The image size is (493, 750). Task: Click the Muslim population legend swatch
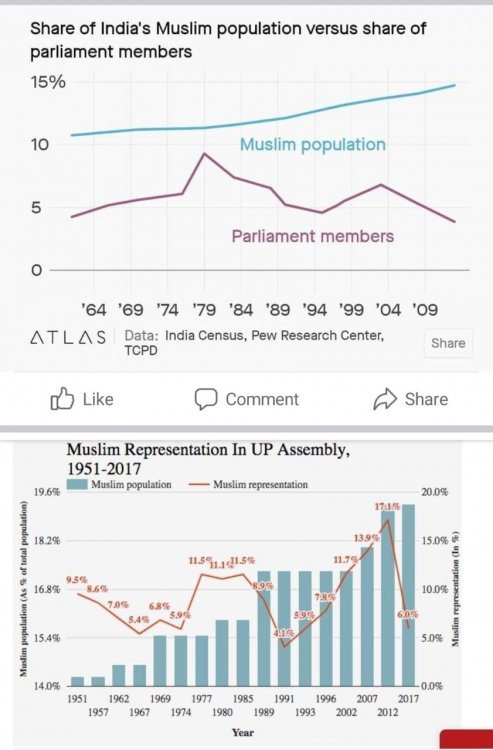[x=77, y=485]
